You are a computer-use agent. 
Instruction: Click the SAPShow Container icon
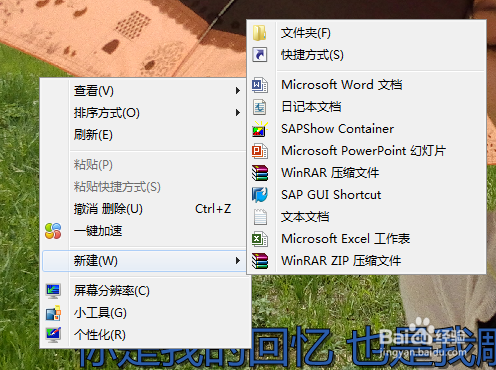pos(260,129)
